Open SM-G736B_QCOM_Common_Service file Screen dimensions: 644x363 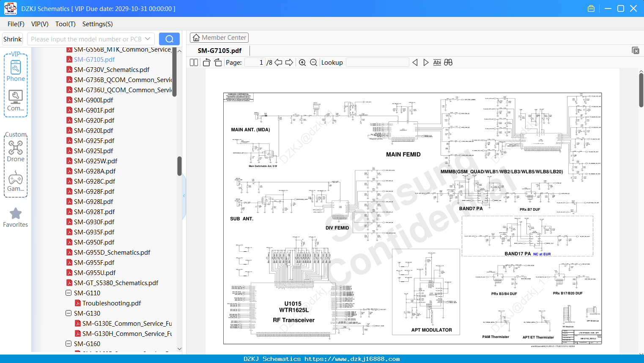point(123,80)
